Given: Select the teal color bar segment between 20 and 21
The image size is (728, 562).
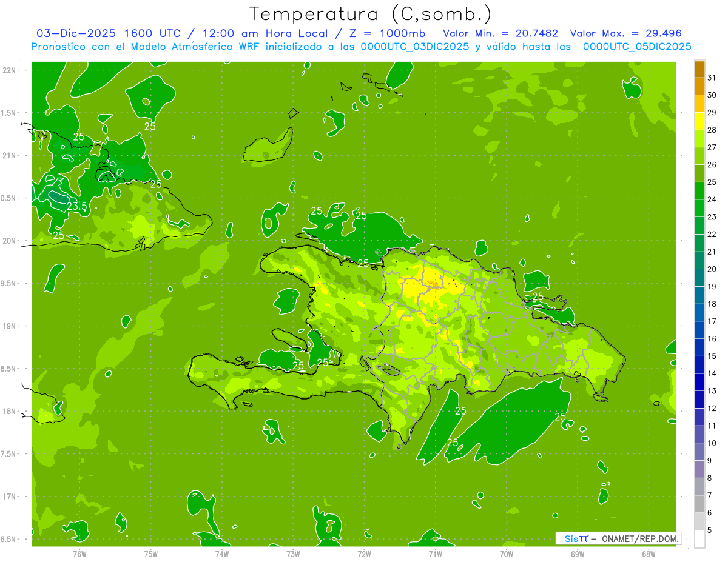Looking at the screenshot, I should (x=699, y=261).
